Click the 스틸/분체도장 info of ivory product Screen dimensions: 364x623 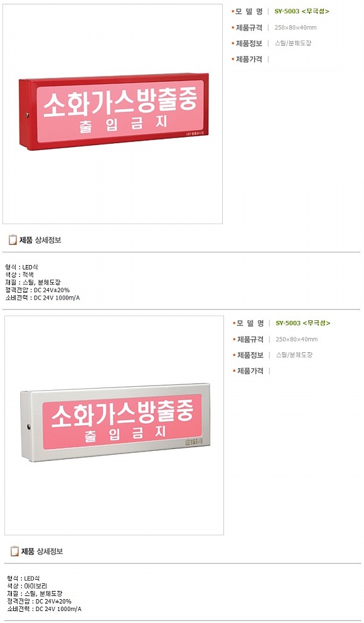pos(294,355)
